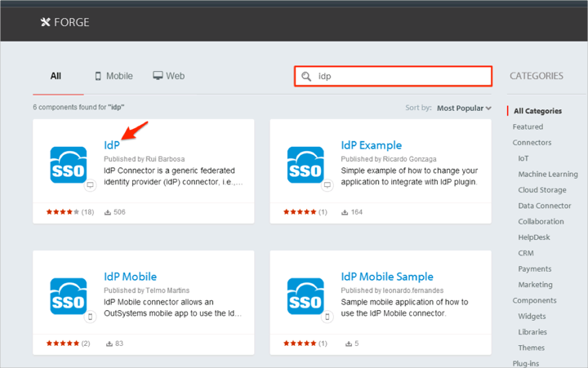
Task: Click the star rating on IdP Example
Action: coord(299,212)
